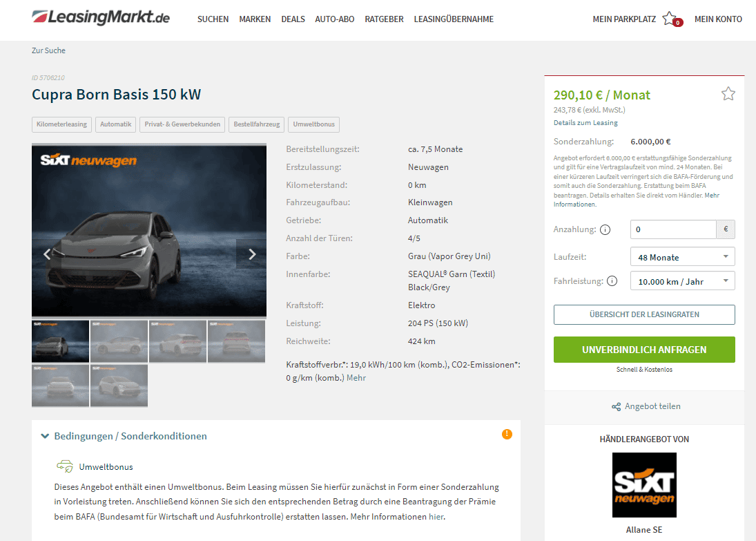Open Fahrleistung info icon
The image size is (756, 541).
tap(612, 281)
